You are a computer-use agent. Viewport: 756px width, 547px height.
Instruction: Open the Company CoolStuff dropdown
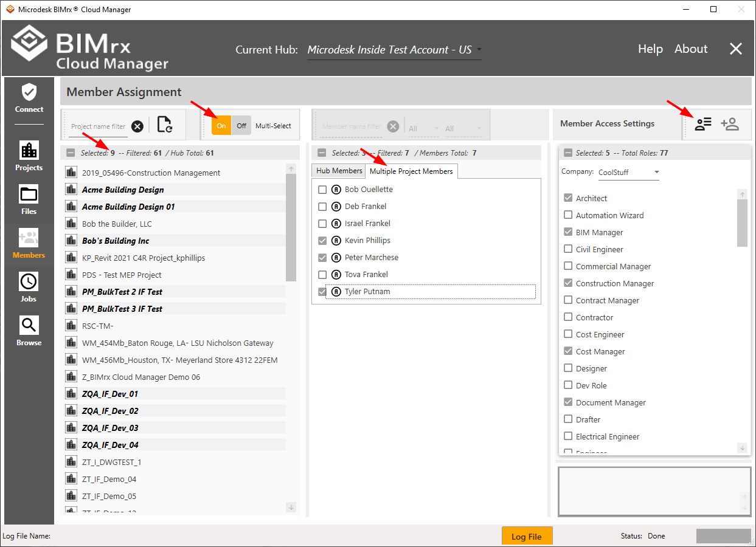coord(628,173)
